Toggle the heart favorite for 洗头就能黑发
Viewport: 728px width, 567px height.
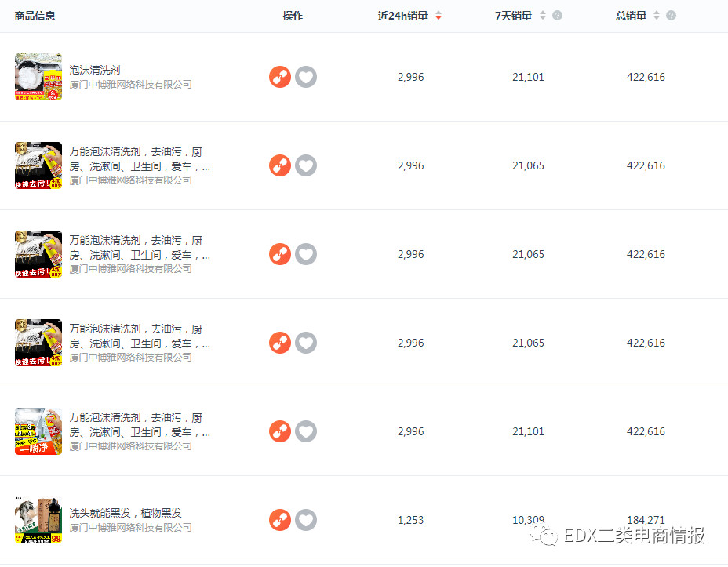[306, 520]
